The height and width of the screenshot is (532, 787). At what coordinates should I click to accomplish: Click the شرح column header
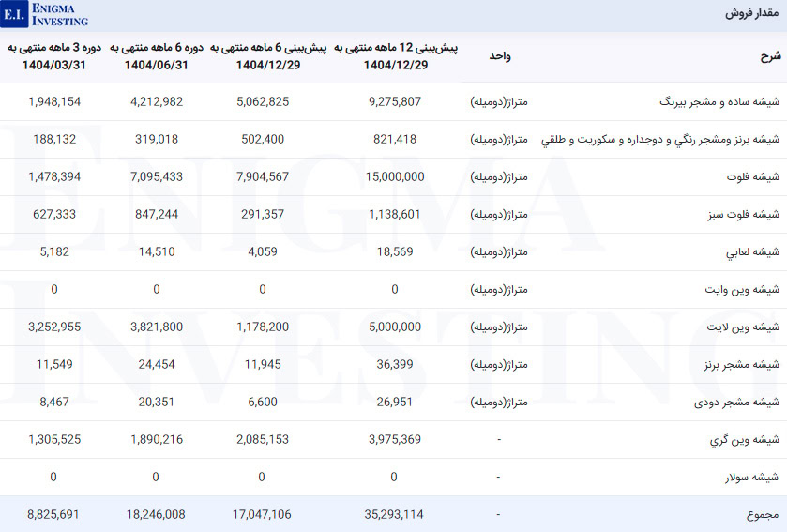click(769, 56)
